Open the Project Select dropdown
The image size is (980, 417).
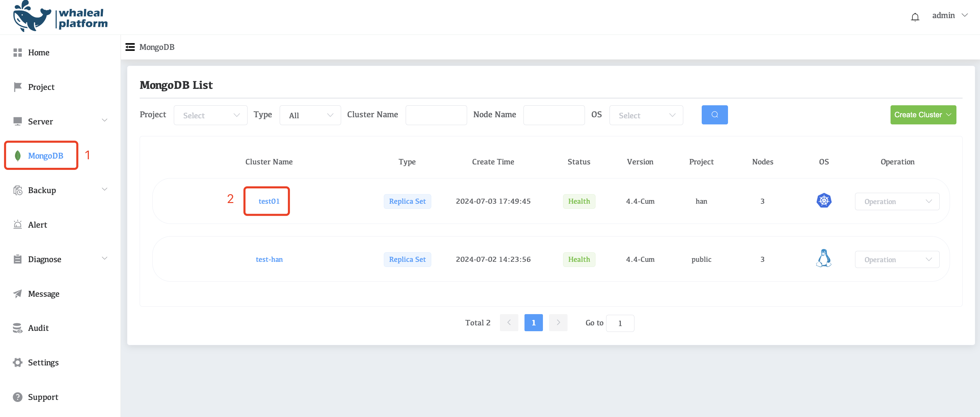coord(210,115)
